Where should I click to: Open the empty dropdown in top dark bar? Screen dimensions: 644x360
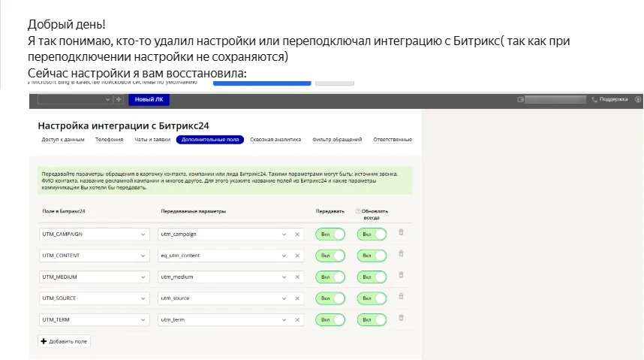tap(75, 99)
